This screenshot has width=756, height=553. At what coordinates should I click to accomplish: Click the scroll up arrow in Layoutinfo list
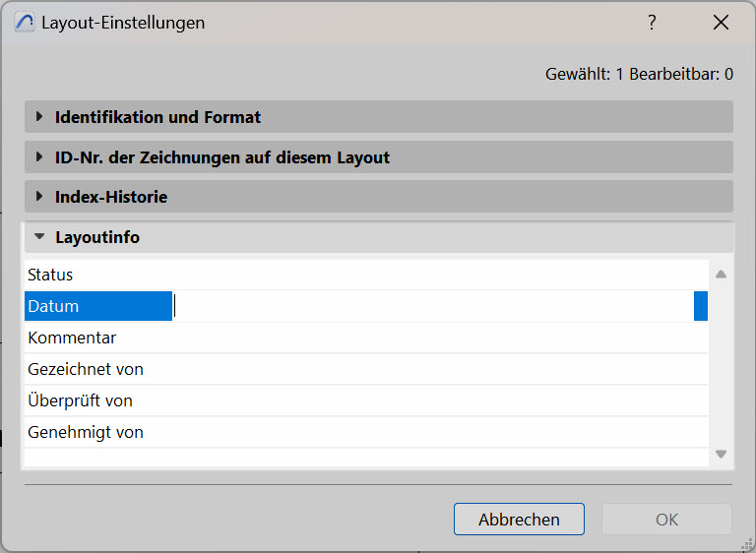point(721,275)
